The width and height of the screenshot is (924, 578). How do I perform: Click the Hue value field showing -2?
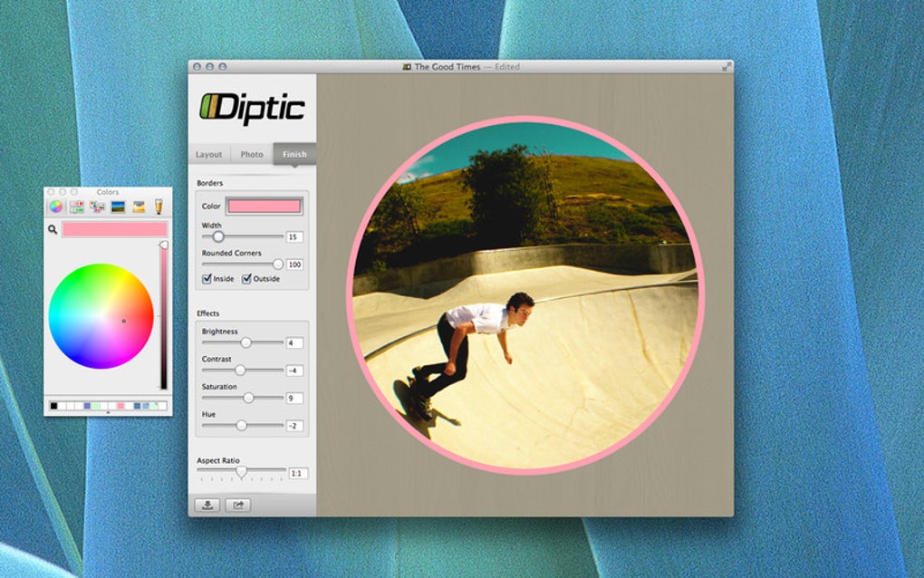[294, 426]
